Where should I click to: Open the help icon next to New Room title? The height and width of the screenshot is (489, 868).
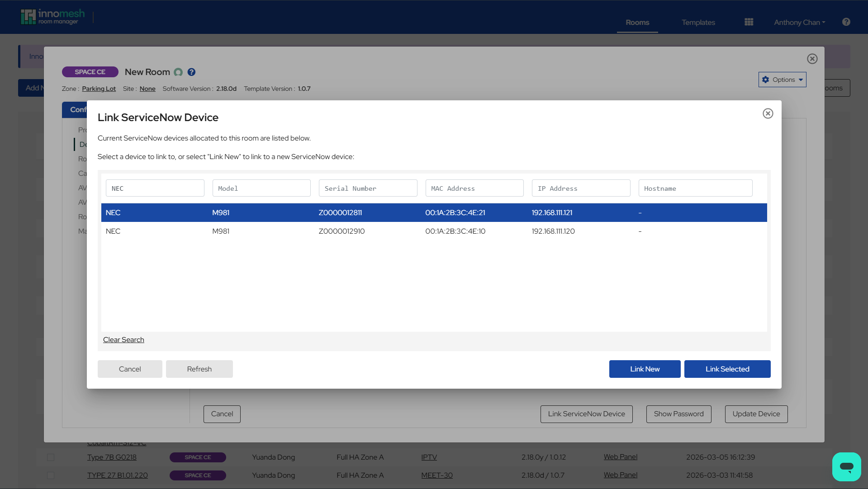click(x=191, y=72)
